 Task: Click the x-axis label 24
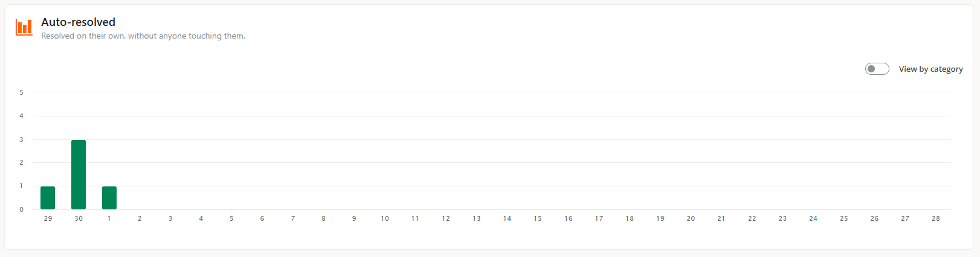(x=813, y=218)
